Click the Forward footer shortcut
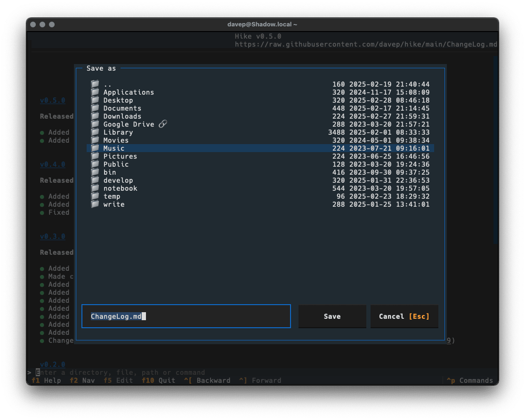 pyautogui.click(x=260, y=380)
